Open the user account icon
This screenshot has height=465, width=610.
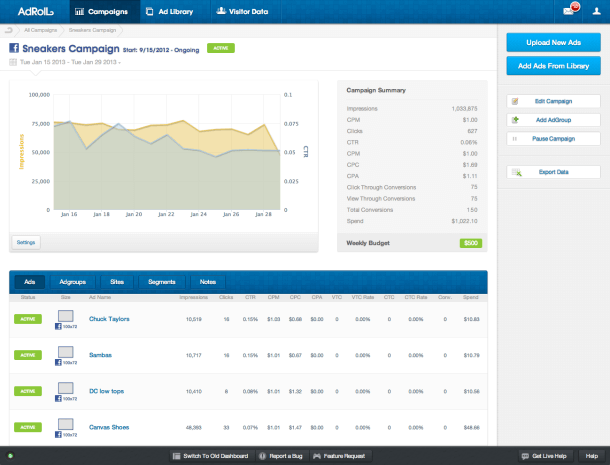point(596,11)
